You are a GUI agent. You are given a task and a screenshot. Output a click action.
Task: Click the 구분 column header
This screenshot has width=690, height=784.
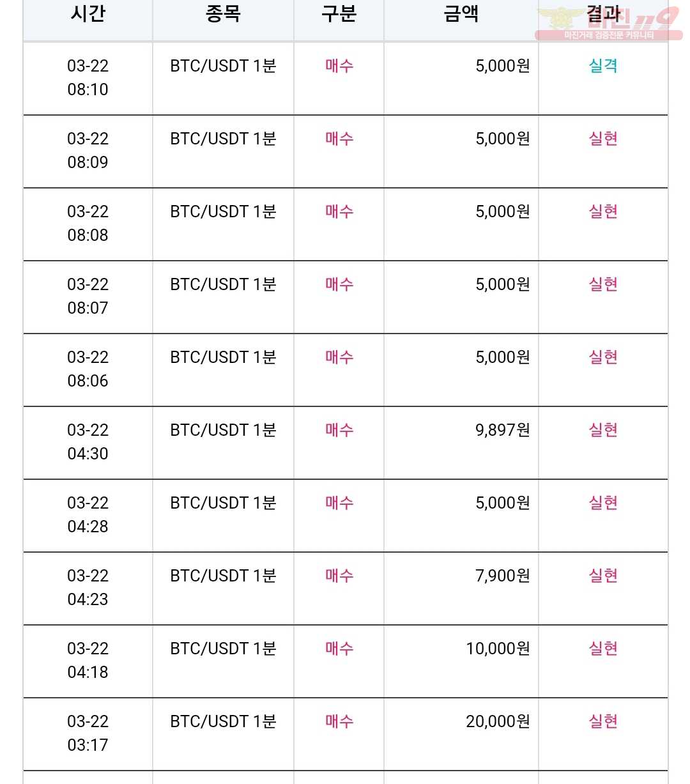pos(339,14)
